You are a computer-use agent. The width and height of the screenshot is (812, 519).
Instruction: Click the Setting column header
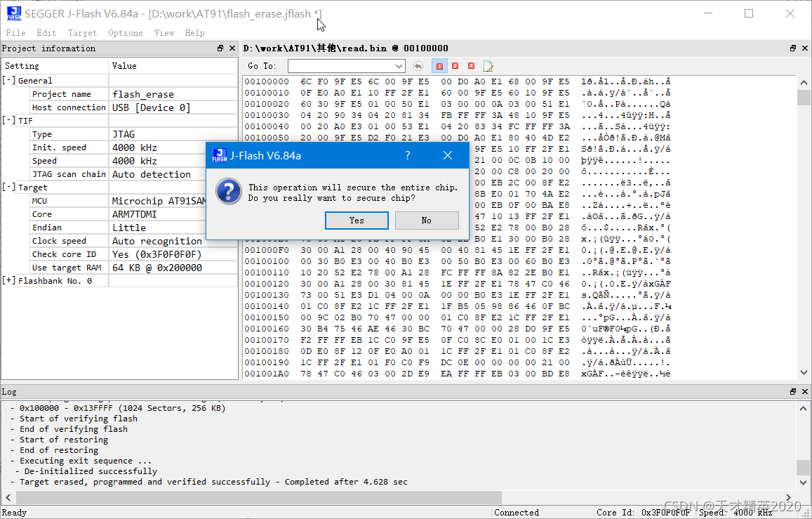pos(55,66)
